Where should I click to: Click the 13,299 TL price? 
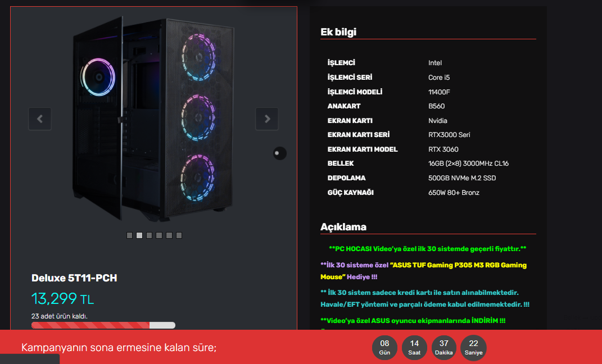(x=62, y=298)
